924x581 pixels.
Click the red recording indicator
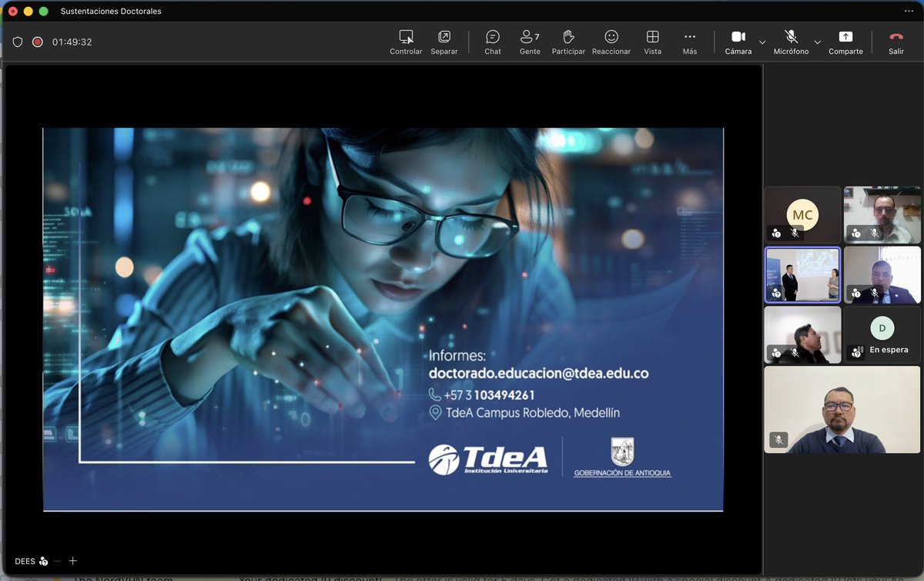click(37, 42)
